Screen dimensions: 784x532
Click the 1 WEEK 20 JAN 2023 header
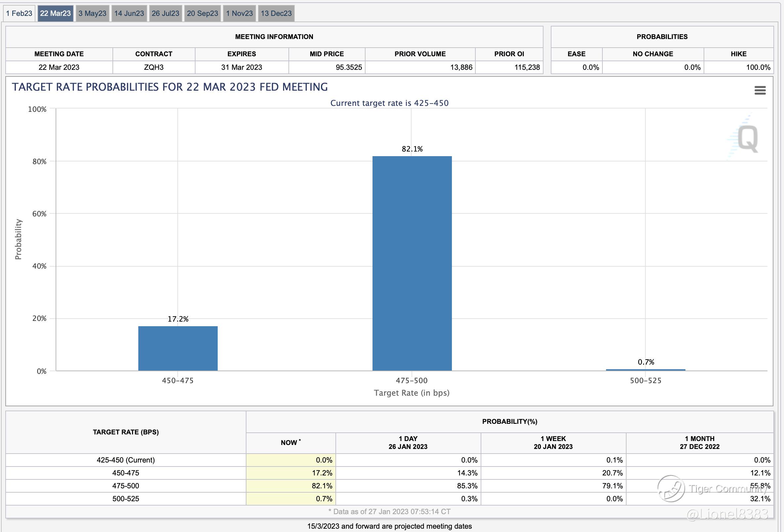click(553, 443)
